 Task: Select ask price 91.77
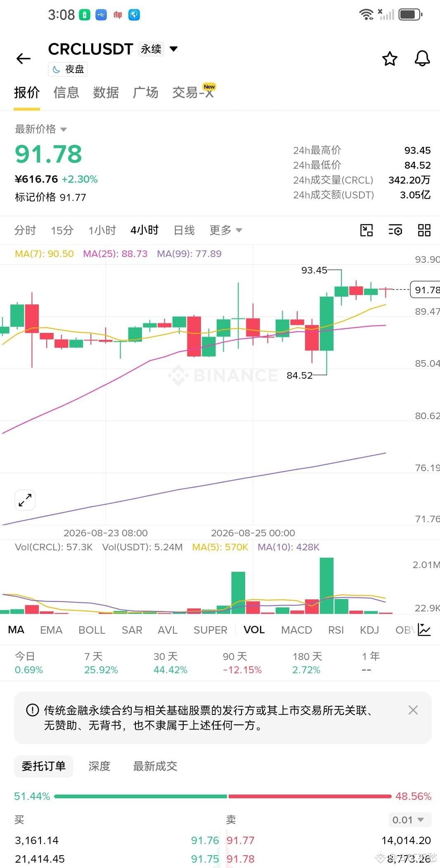pos(241,840)
